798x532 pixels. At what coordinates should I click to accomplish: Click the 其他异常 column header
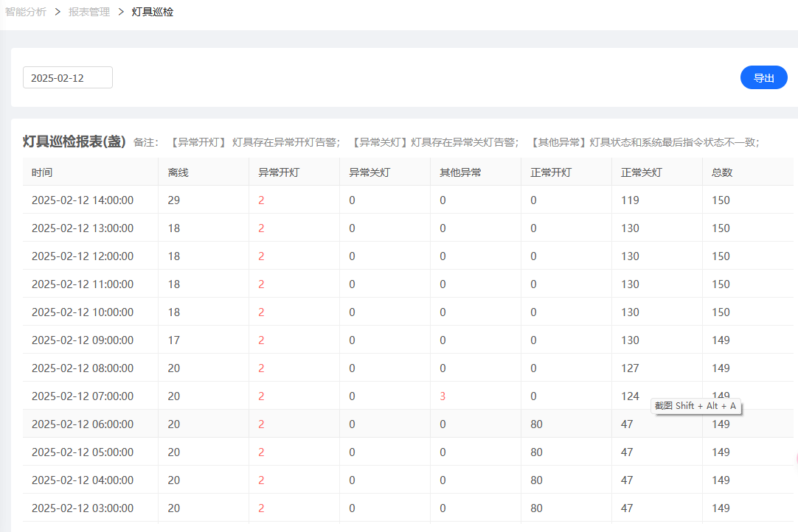pyautogui.click(x=460, y=172)
